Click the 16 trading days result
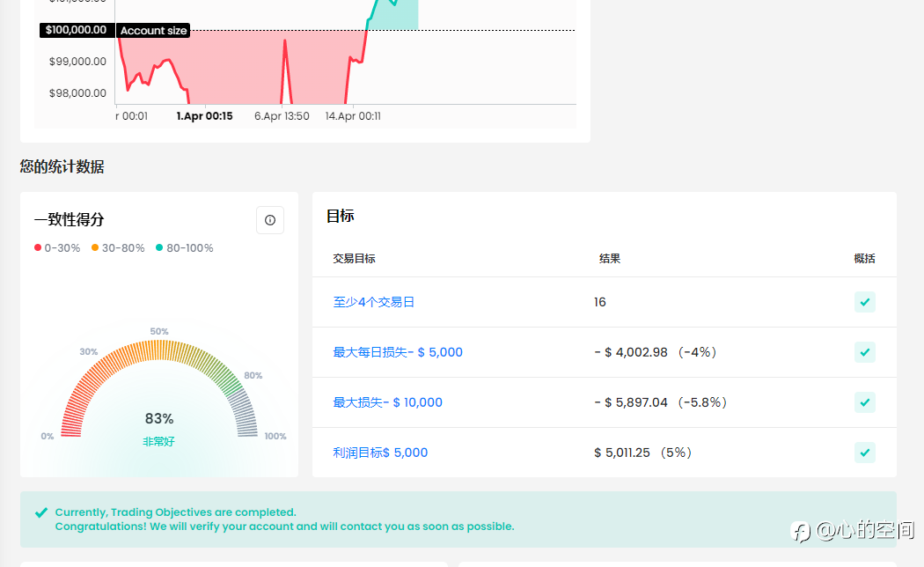 point(600,302)
